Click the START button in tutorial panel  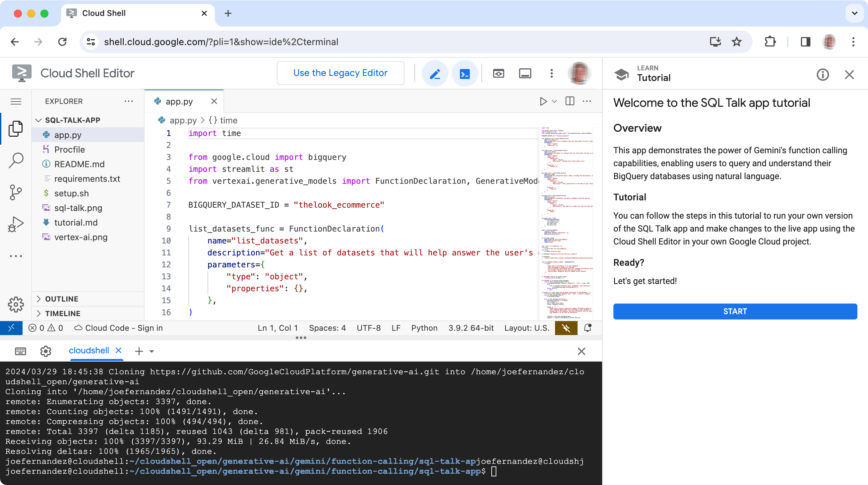734,311
